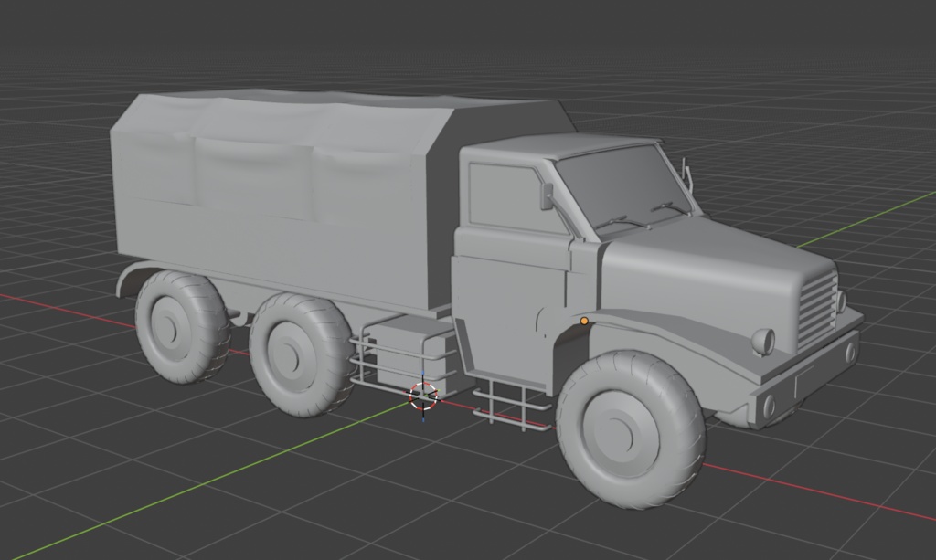Select the truck's middle wheel
The height and width of the screenshot is (560, 936).
302,354
